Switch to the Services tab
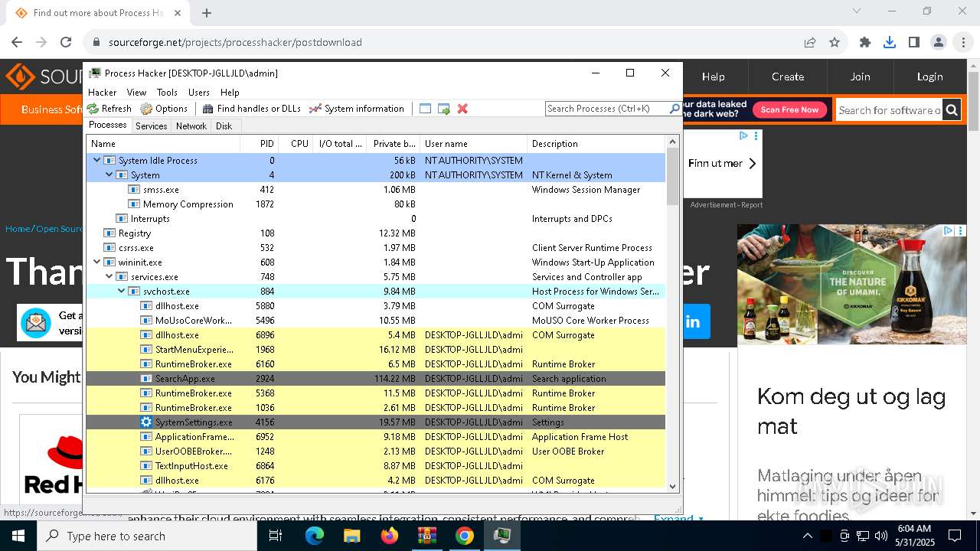 point(151,126)
